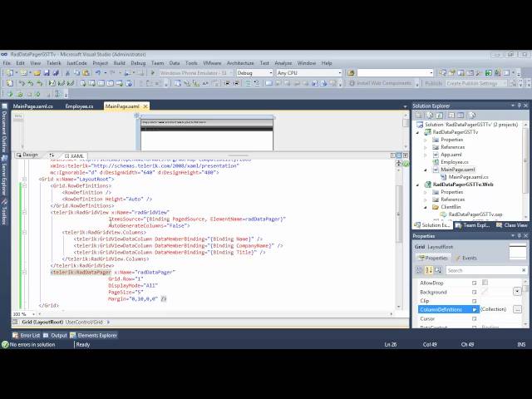The image size is (532, 399).
Task: Click vertical split view icon
Action: [x=393, y=155]
